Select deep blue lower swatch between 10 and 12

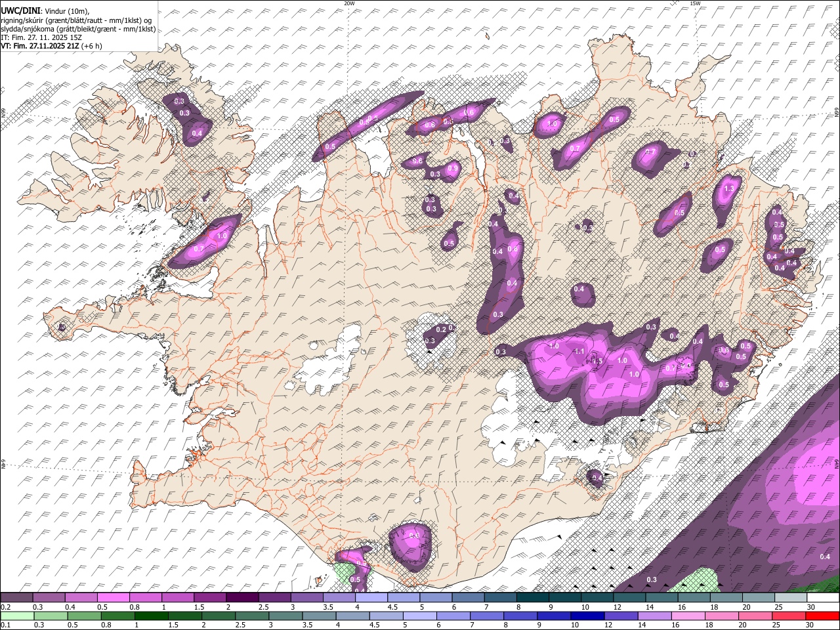click(588, 616)
